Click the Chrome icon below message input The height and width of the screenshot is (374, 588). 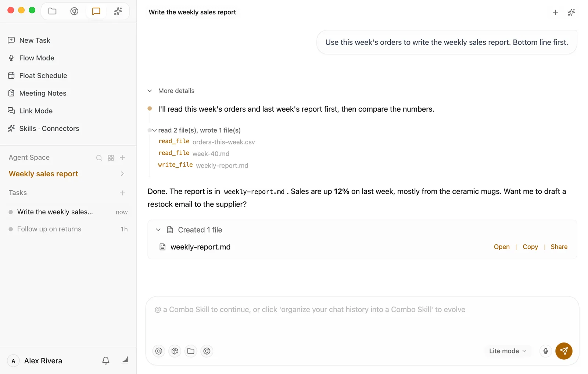207,351
